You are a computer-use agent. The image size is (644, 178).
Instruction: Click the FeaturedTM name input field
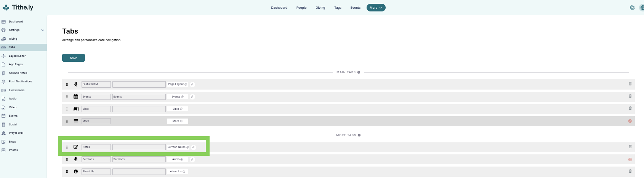point(96,84)
